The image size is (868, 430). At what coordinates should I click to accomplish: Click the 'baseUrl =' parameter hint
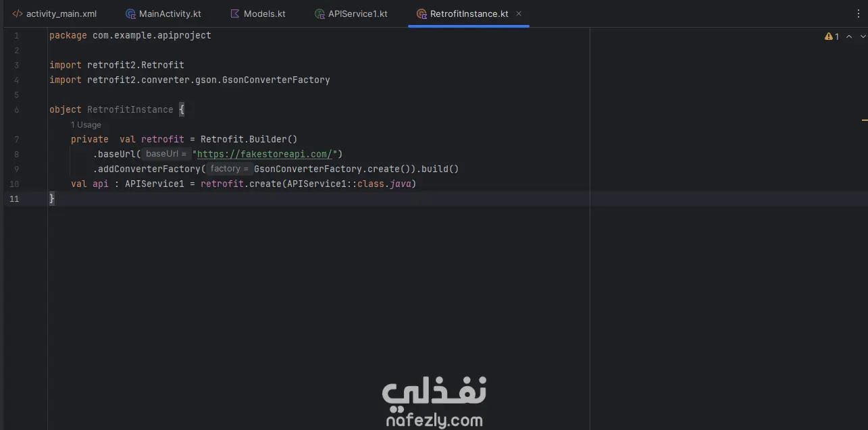165,154
